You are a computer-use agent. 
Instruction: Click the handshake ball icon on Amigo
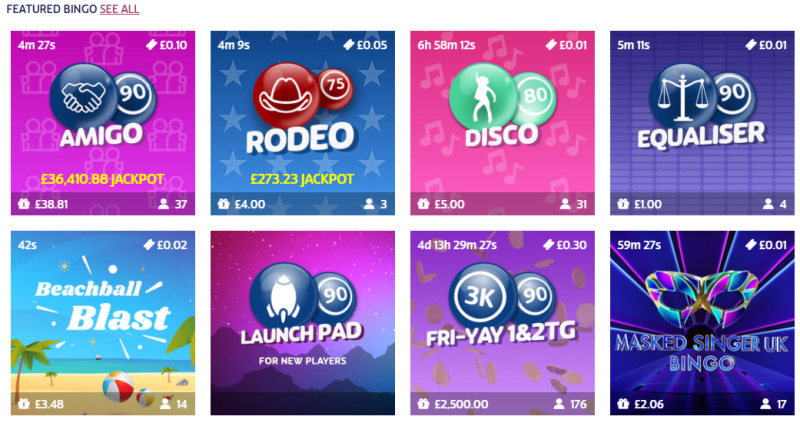point(83,96)
